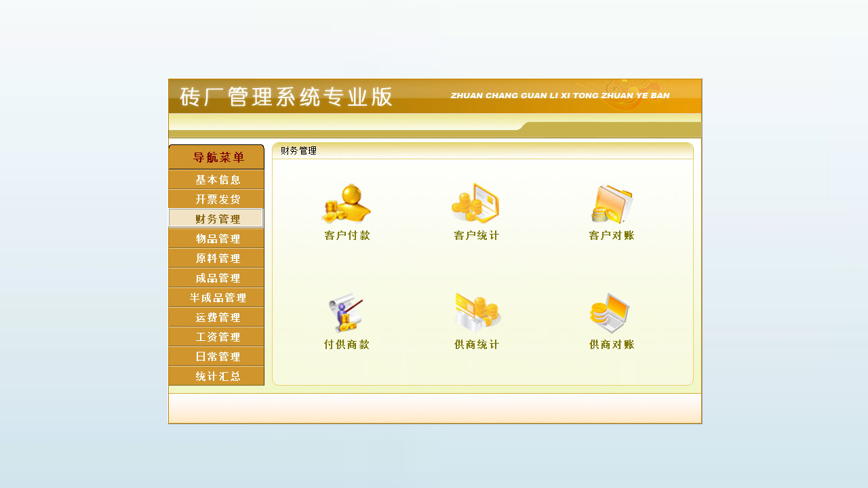Open the 物品管理 menu item
Viewport: 868px width, 488px height.
[x=216, y=239]
